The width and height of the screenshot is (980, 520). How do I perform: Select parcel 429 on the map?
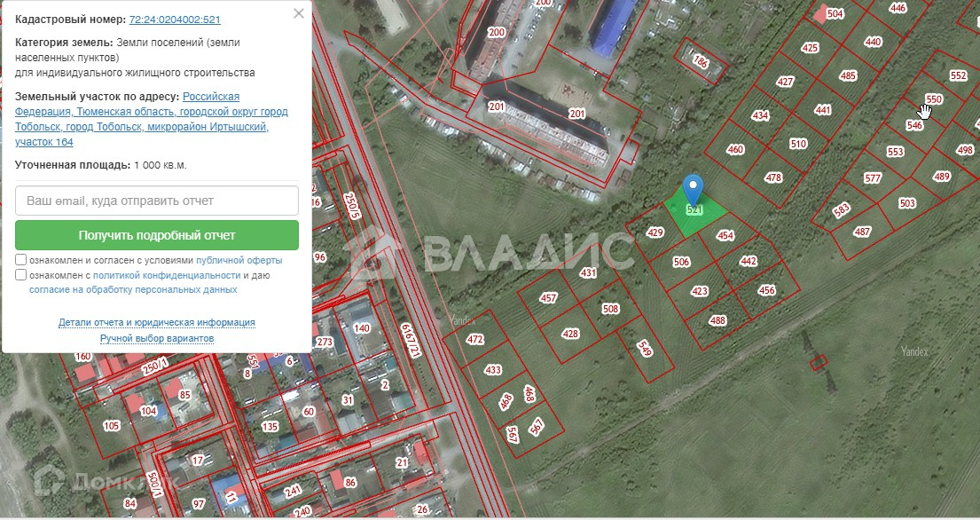(x=655, y=232)
